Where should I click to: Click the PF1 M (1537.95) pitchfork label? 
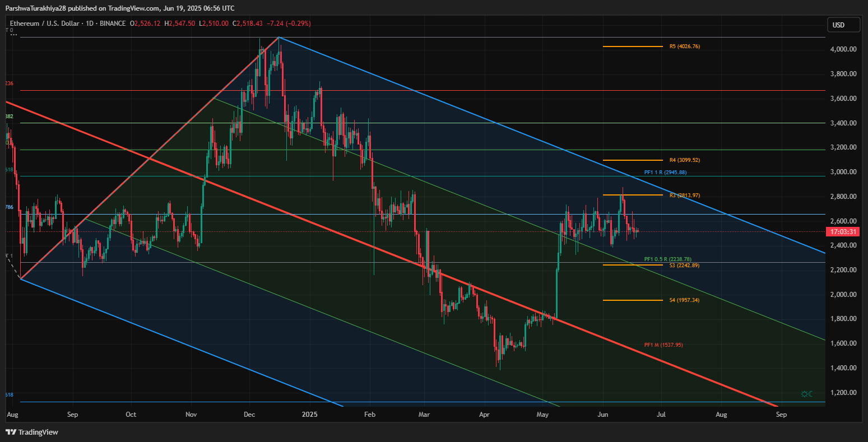tap(663, 345)
